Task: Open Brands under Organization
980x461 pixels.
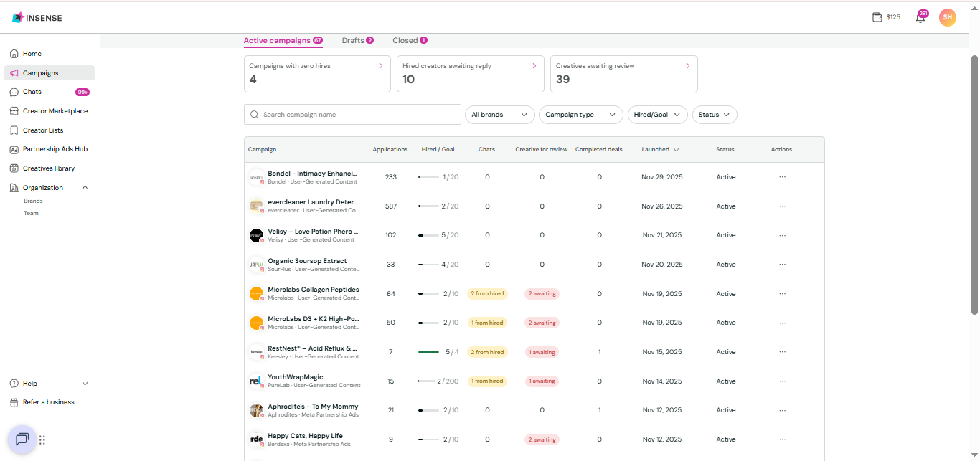Action: pos(33,201)
